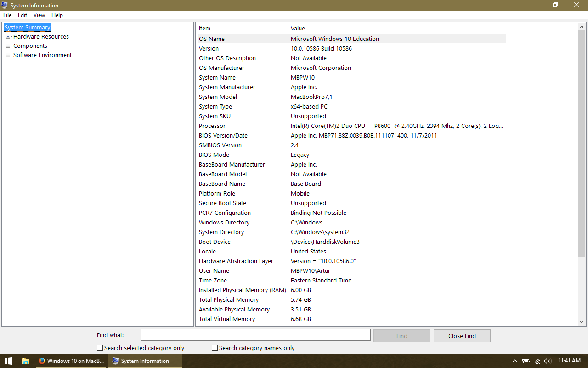Screen dimensions: 588x368
Task: Open File Explorer from the taskbar
Action: [26, 361]
